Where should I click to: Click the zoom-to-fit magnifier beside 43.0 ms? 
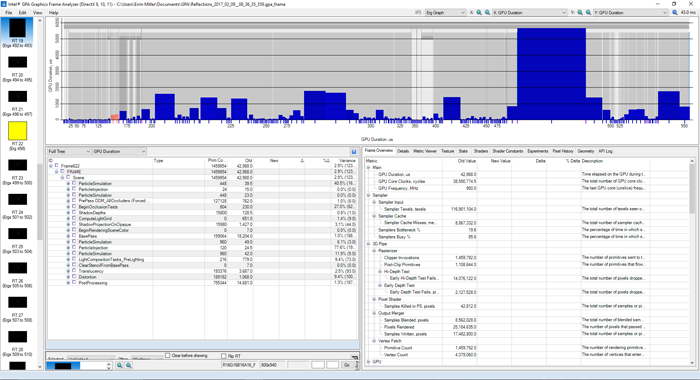(x=675, y=13)
